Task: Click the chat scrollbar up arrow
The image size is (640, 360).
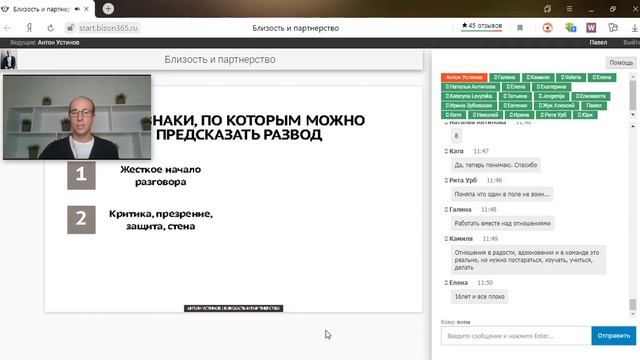Action: tap(633, 127)
